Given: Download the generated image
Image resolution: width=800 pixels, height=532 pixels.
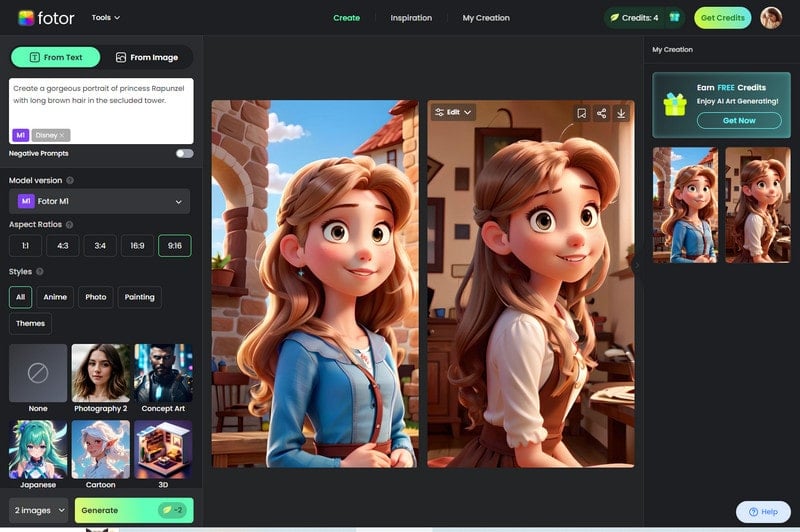Looking at the screenshot, I should point(621,113).
